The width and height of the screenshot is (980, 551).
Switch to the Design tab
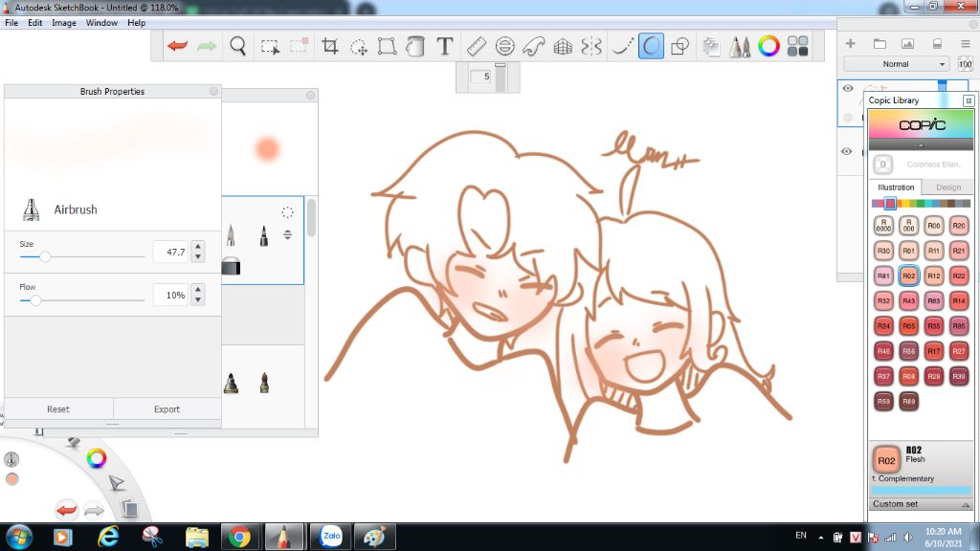coord(948,187)
